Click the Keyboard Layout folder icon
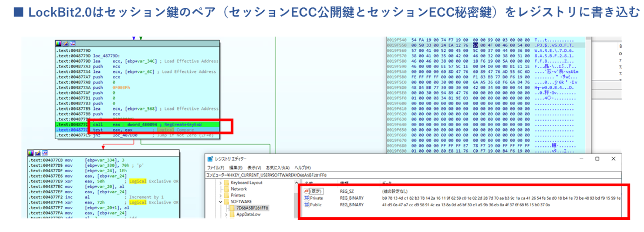Image resolution: width=644 pixels, height=232 pixels. click(x=226, y=183)
